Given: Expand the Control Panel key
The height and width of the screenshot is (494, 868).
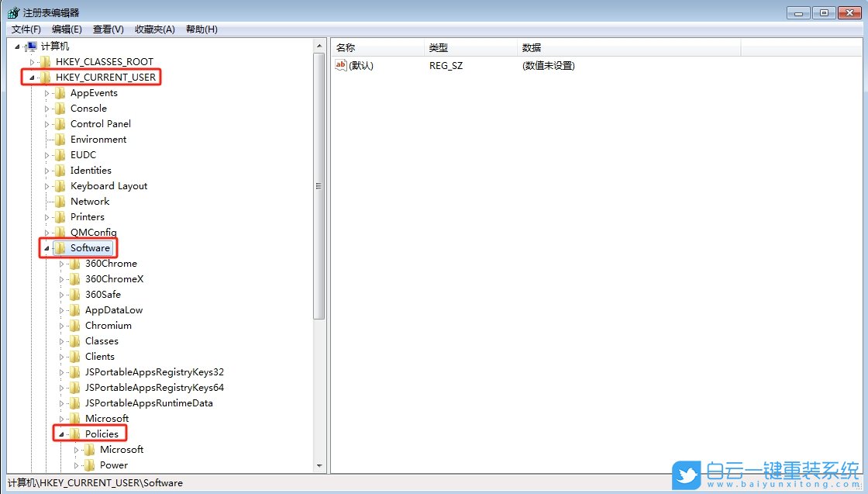Looking at the screenshot, I should pos(46,123).
